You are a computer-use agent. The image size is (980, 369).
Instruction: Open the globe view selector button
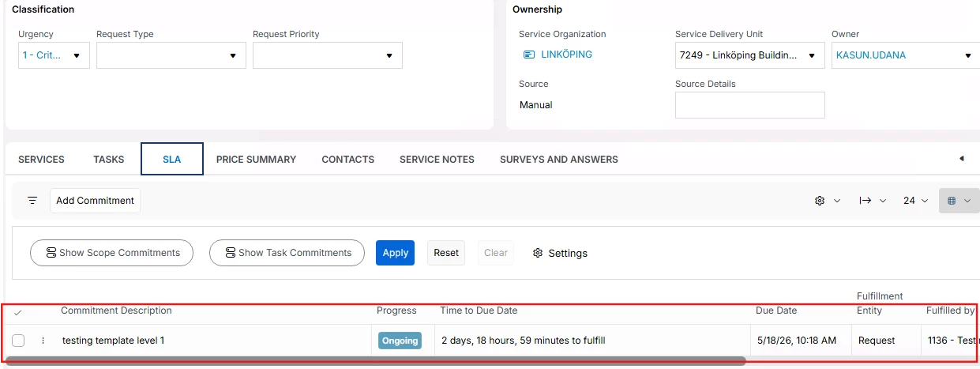(x=959, y=201)
